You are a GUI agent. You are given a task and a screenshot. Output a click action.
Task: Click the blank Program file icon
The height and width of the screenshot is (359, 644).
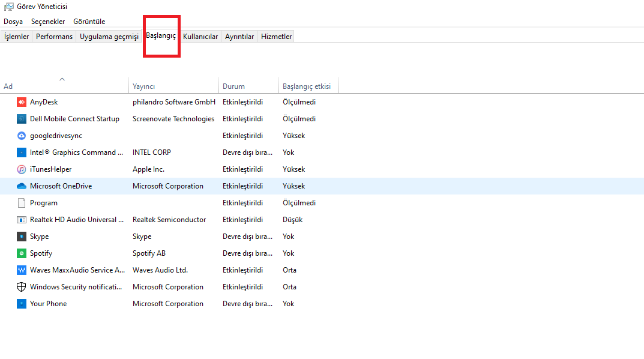(x=22, y=203)
